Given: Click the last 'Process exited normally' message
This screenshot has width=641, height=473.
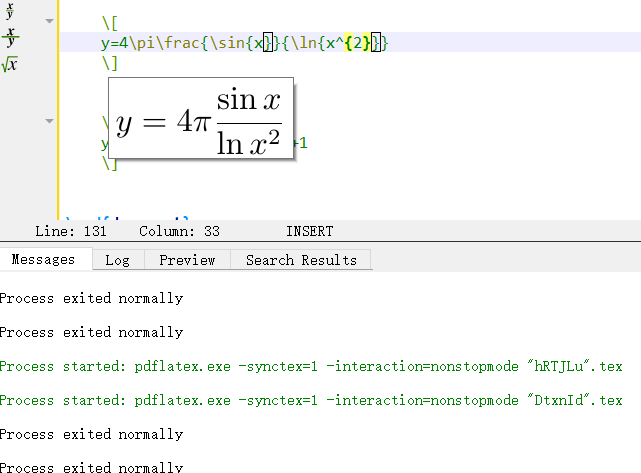Looking at the screenshot, I should (x=91, y=467).
